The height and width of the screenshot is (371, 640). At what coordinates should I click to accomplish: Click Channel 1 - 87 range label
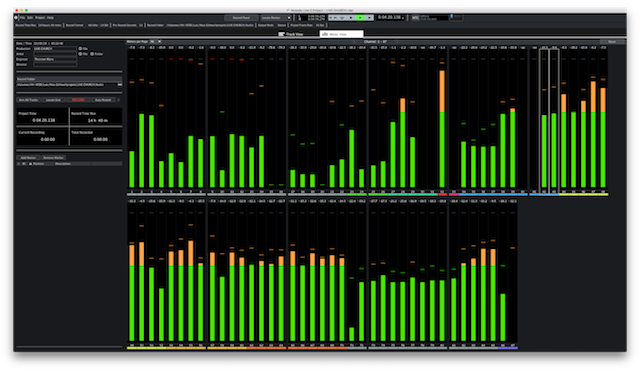375,42
